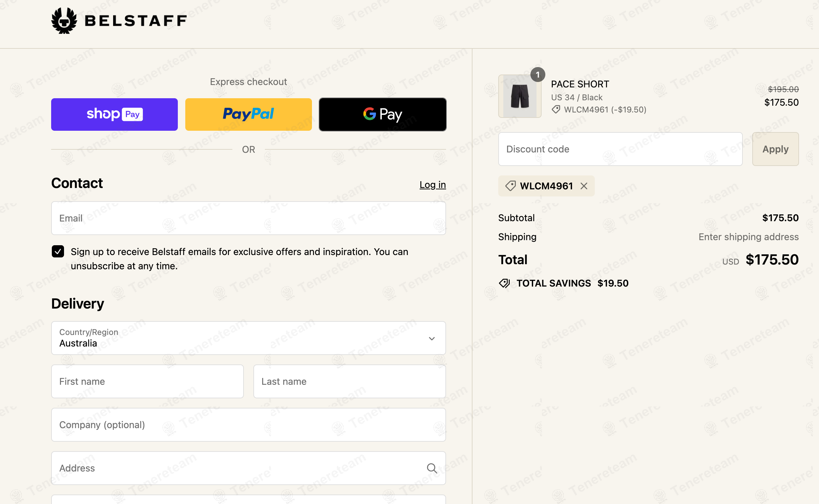Click the tag icon on WLCM4961 chip
This screenshot has height=504, width=819.
tap(510, 186)
